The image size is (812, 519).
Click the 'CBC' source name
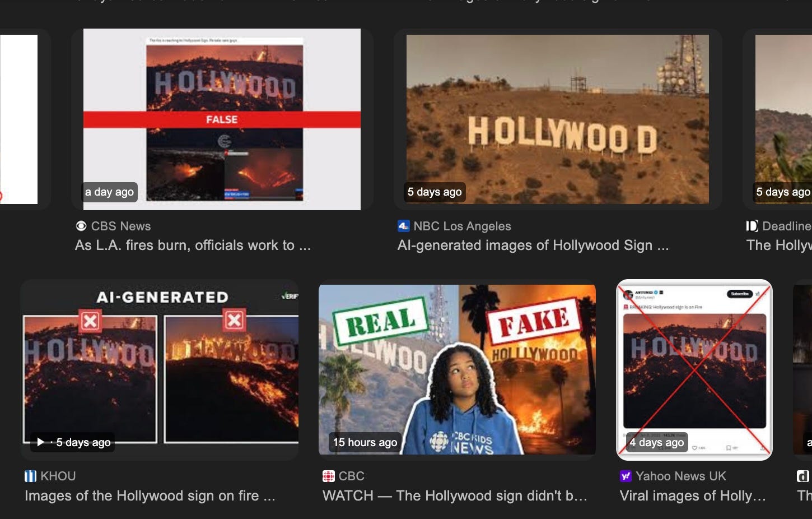click(x=352, y=476)
